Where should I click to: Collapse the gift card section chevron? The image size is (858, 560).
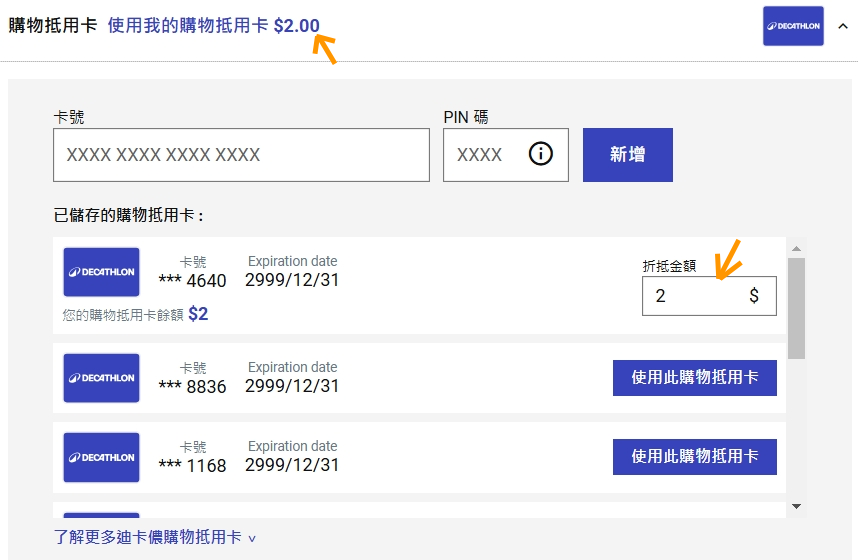(843, 26)
